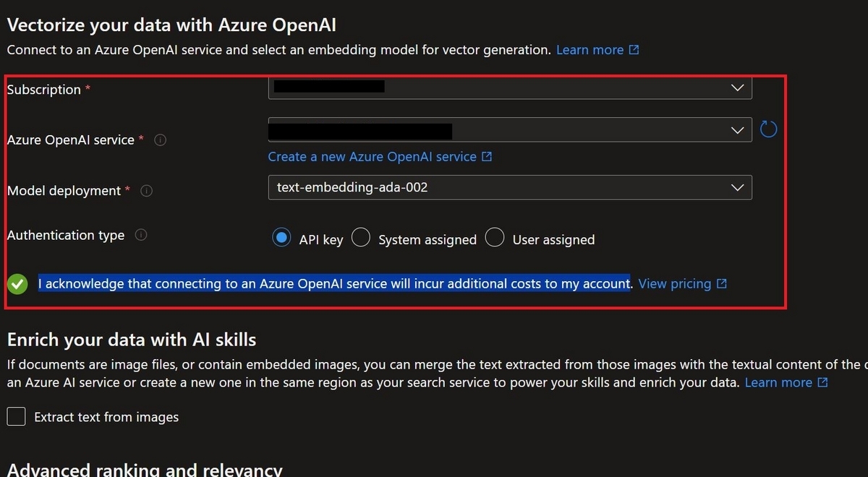Click the Advanced ranking and relevancy heading
Viewport: 868px width, 477px height.
pos(145,470)
